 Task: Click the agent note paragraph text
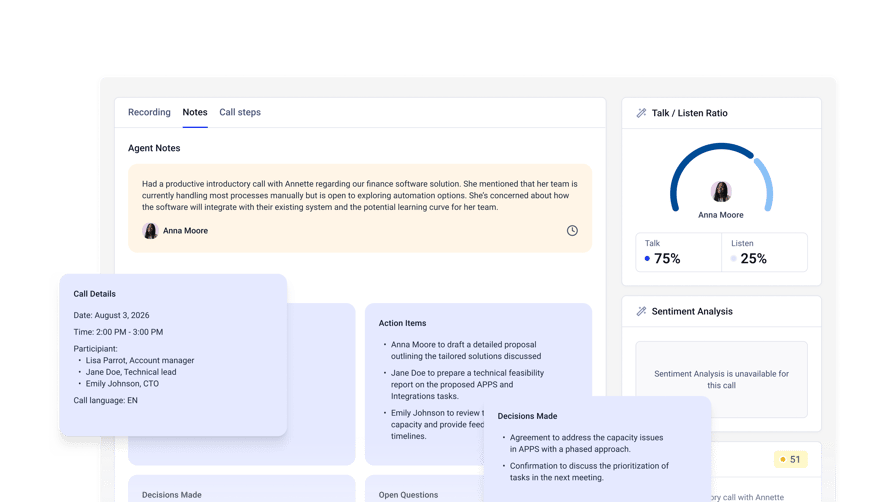click(360, 195)
